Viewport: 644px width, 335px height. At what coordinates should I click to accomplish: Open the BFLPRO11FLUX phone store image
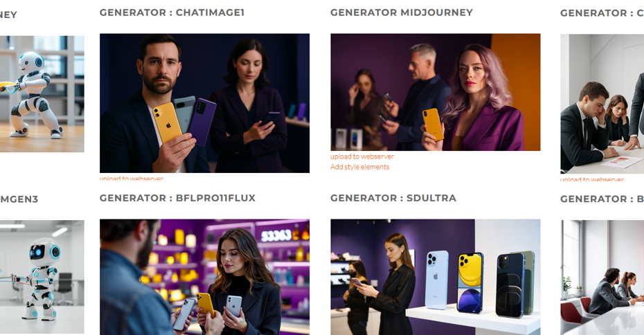point(204,277)
